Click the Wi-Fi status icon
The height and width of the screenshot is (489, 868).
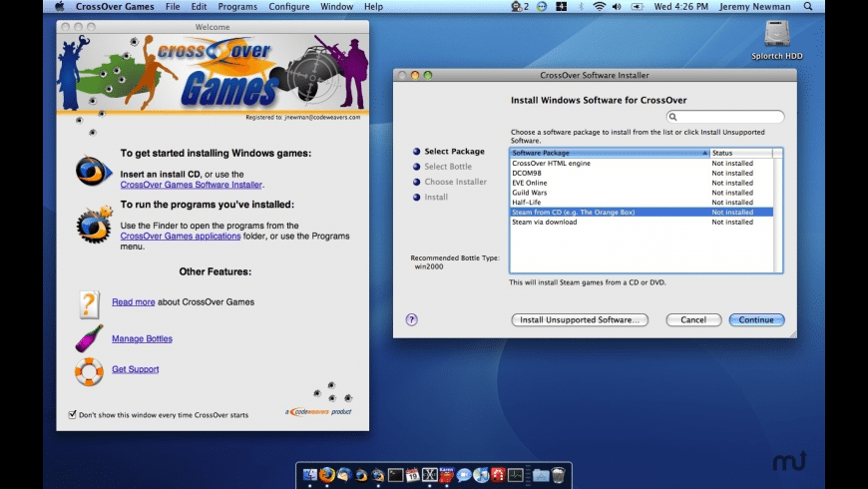600,6
